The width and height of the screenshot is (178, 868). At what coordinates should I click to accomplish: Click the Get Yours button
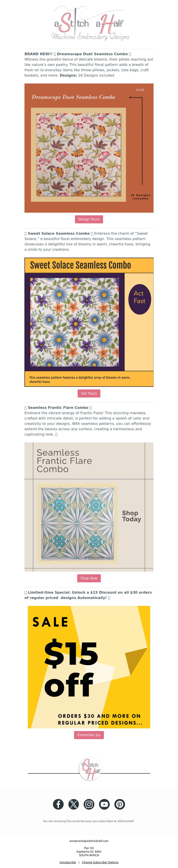pyautogui.click(x=89, y=393)
